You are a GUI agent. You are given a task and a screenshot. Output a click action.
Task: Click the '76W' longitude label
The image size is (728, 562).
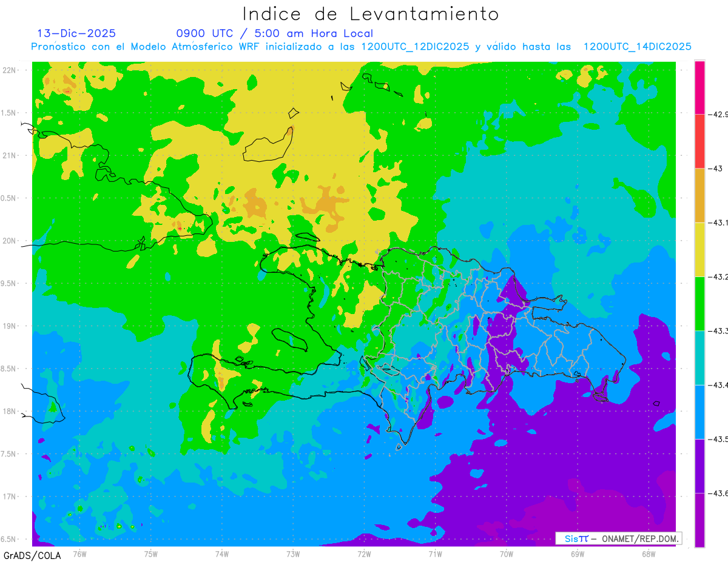[x=80, y=554]
